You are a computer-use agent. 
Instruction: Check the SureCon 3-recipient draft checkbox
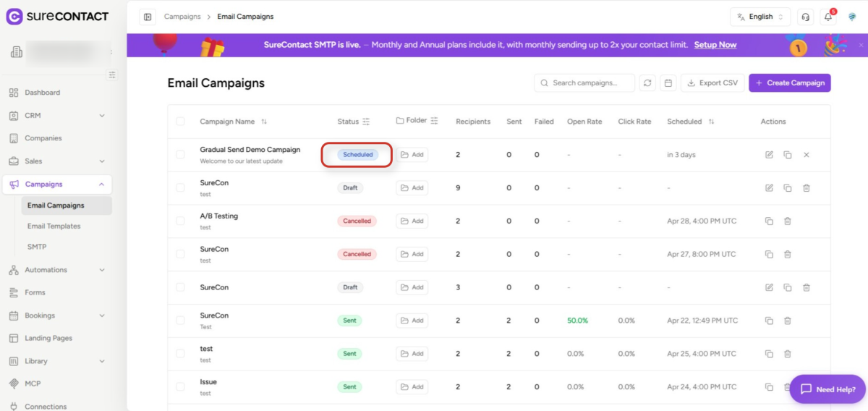tap(180, 287)
